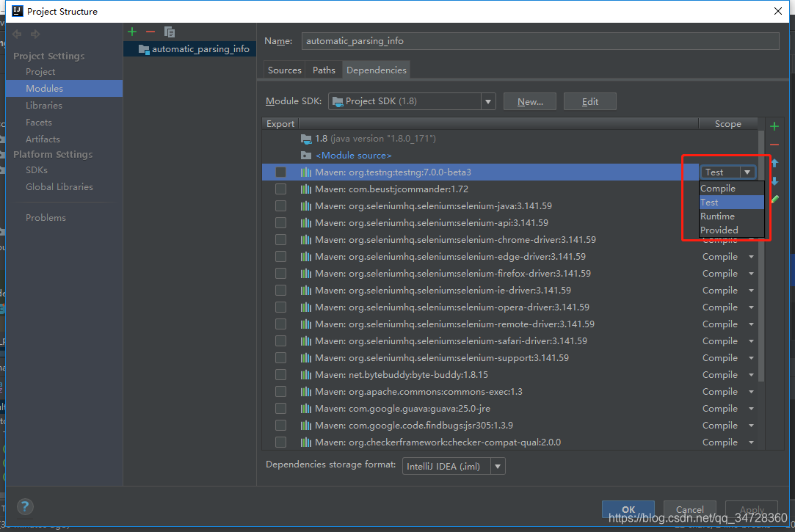
Task: Click the automatic_parsing_info module folder icon
Action: (x=144, y=49)
